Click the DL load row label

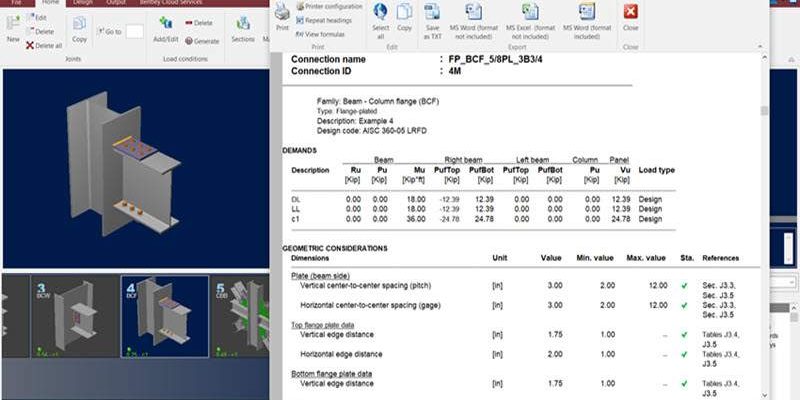point(295,199)
